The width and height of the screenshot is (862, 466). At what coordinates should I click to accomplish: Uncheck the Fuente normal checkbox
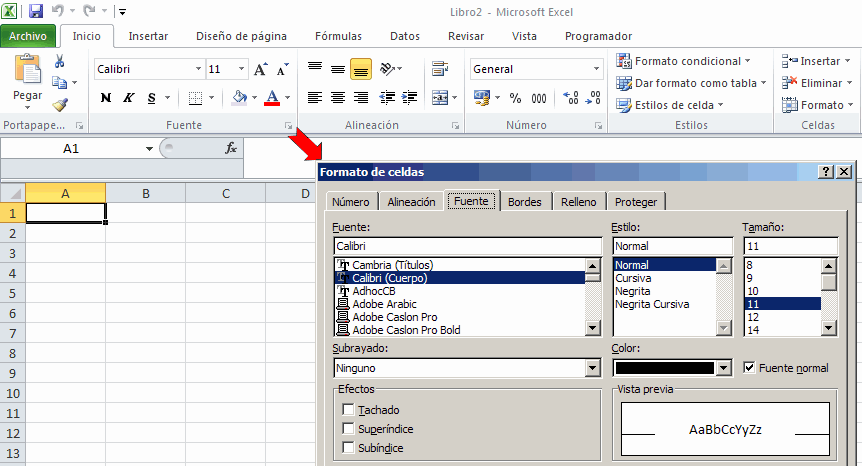749,367
